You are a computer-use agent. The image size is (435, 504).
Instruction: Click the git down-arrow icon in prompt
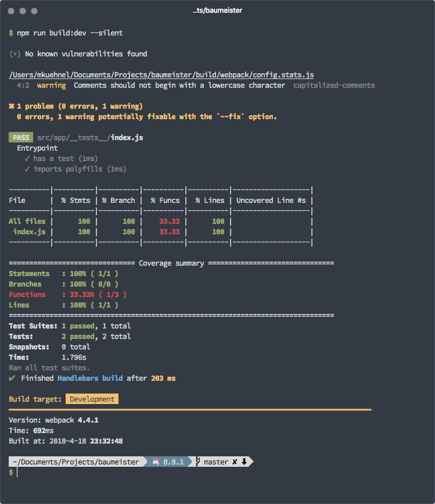tap(245, 462)
